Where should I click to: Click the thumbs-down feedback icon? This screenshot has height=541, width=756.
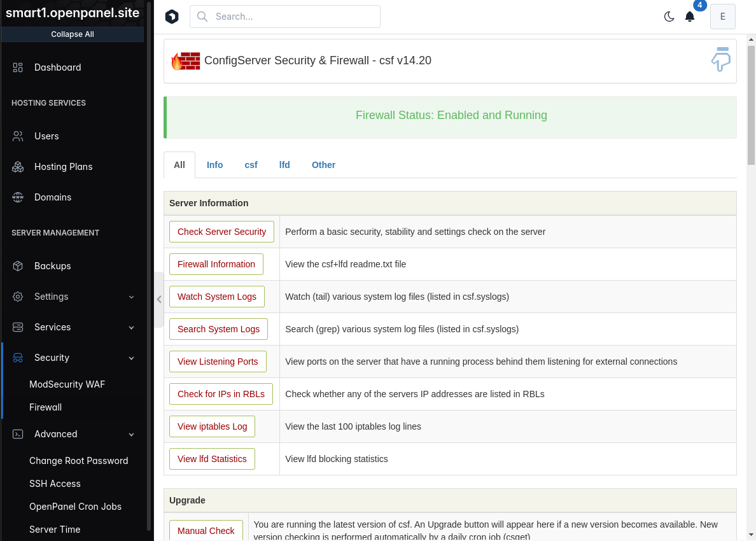click(721, 60)
